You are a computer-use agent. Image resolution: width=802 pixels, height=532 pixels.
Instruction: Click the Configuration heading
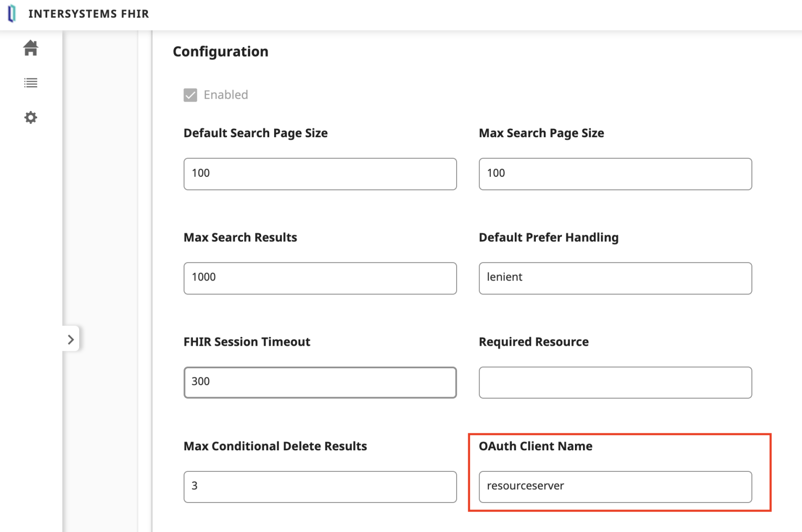click(221, 52)
